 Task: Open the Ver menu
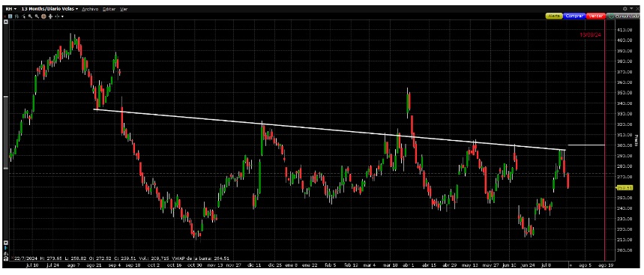point(124,9)
